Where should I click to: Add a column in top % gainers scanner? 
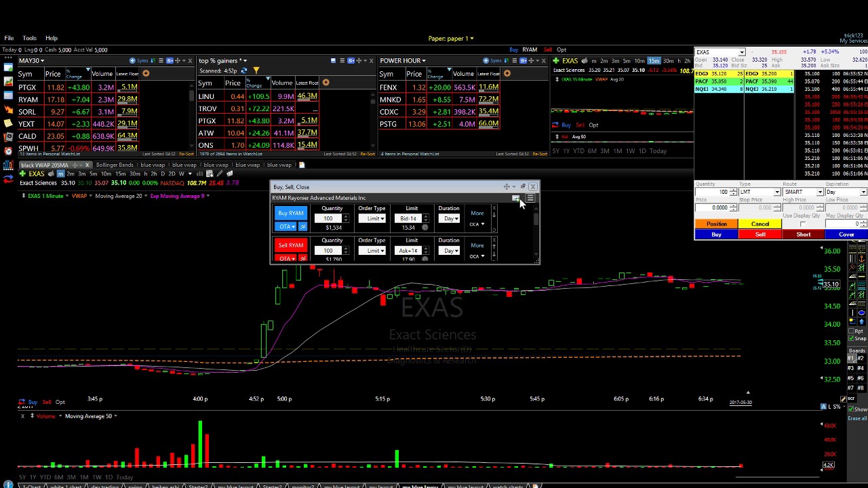tap(325, 83)
